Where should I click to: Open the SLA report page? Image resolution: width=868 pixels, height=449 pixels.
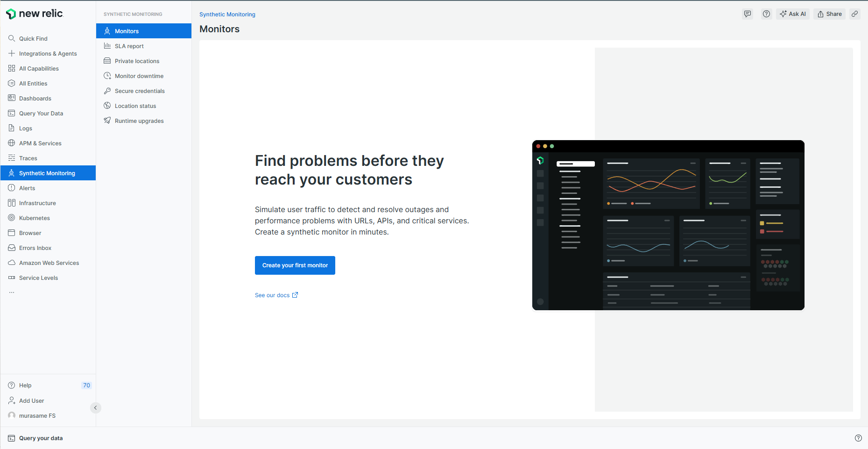pyautogui.click(x=144, y=46)
